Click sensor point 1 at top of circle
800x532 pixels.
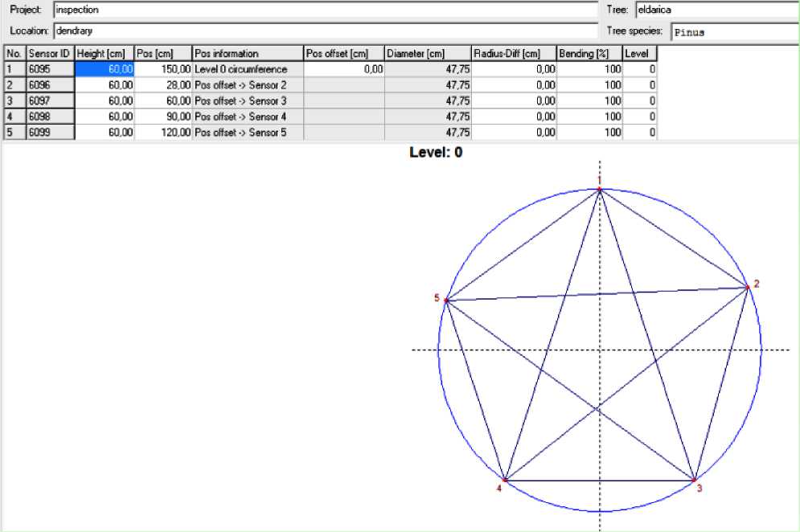599,190
